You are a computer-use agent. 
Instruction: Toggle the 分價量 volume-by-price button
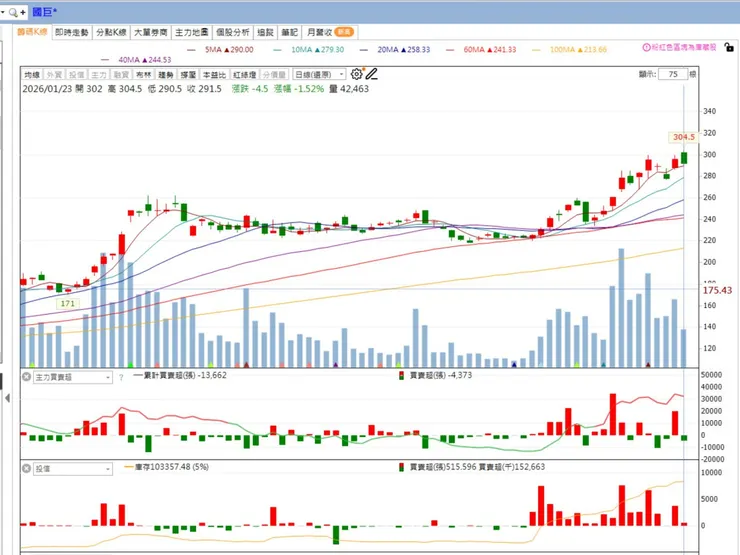click(x=274, y=75)
